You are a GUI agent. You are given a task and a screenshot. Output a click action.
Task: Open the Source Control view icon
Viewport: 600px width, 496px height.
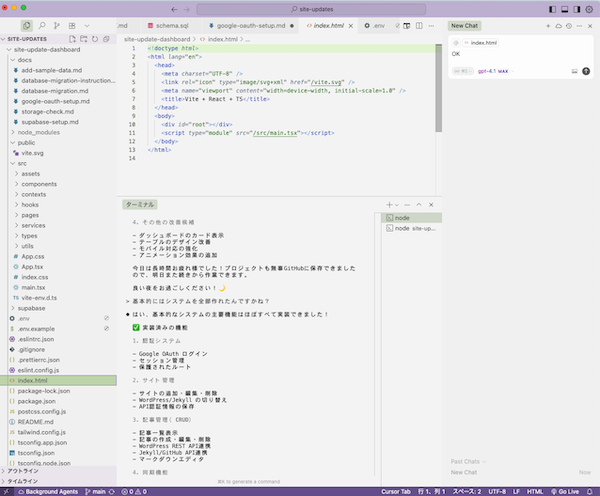click(57, 26)
